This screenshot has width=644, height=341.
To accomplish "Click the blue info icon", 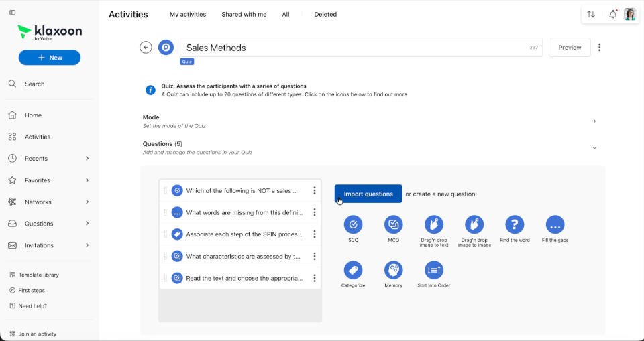I will tap(150, 90).
